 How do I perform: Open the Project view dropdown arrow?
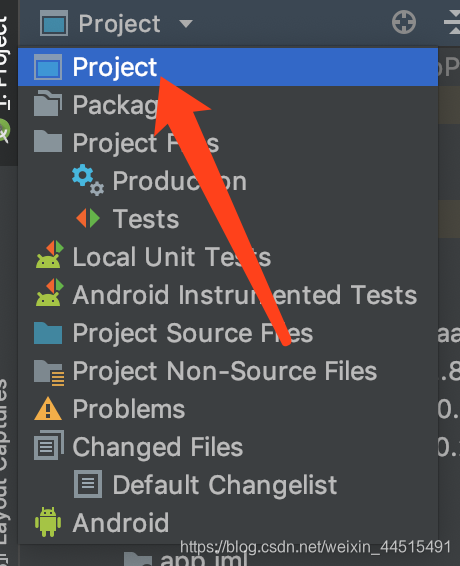click(186, 24)
